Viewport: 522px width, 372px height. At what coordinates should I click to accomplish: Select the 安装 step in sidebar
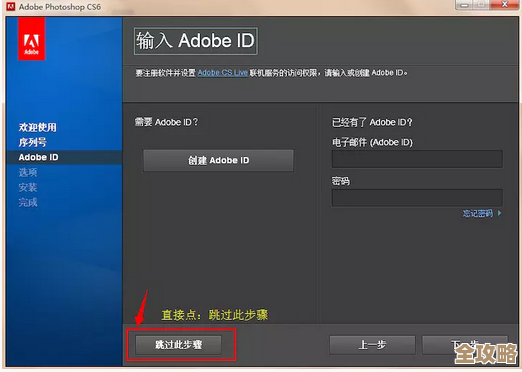(28, 187)
